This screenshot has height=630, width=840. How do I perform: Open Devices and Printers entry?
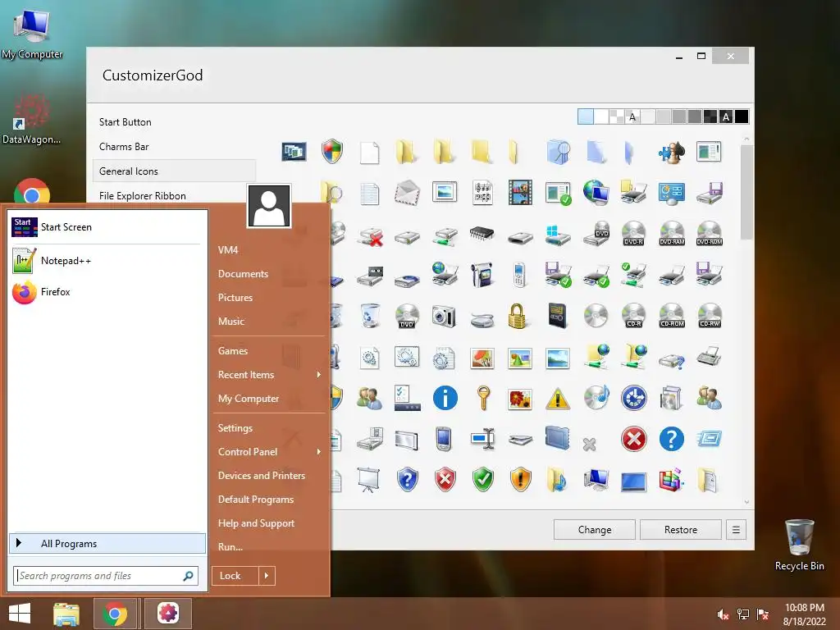click(x=262, y=476)
